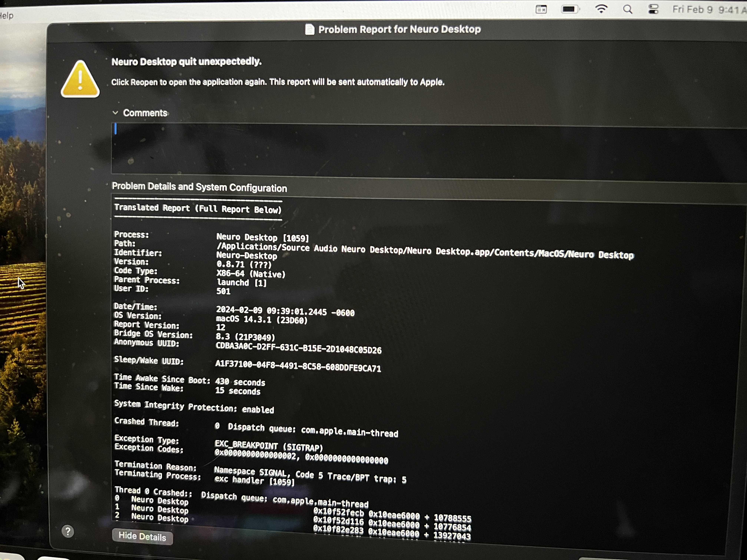Click the 'Comments' label
Image resolution: width=747 pixels, height=560 pixels.
click(x=145, y=113)
